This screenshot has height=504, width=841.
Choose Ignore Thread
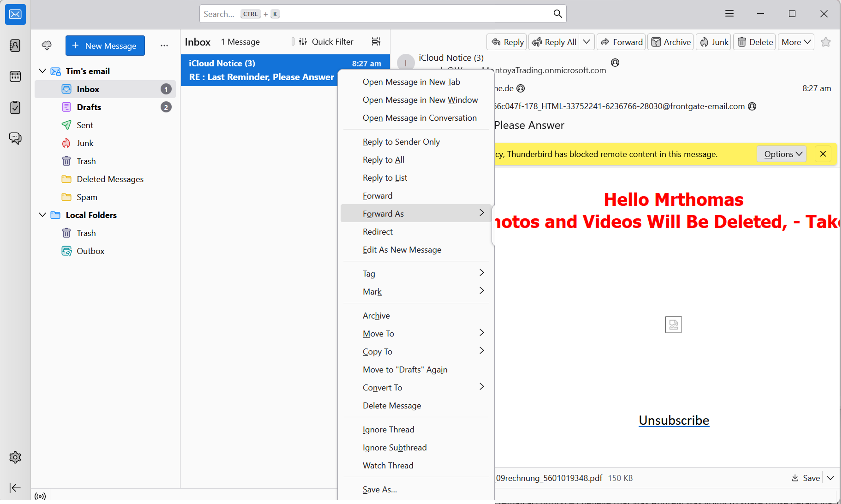(x=416, y=429)
